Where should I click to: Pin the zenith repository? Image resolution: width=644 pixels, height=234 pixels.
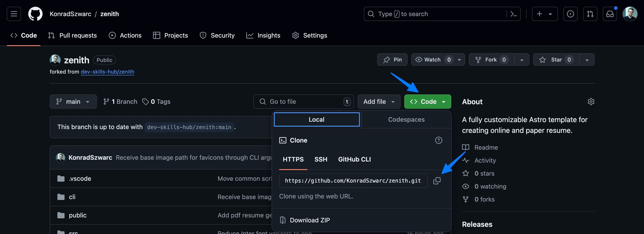(392, 60)
